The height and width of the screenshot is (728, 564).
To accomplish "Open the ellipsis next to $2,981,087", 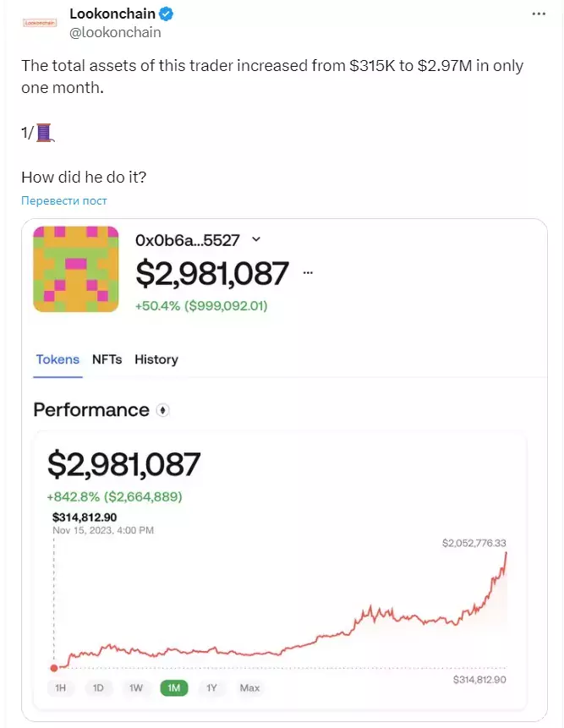I will click(308, 272).
